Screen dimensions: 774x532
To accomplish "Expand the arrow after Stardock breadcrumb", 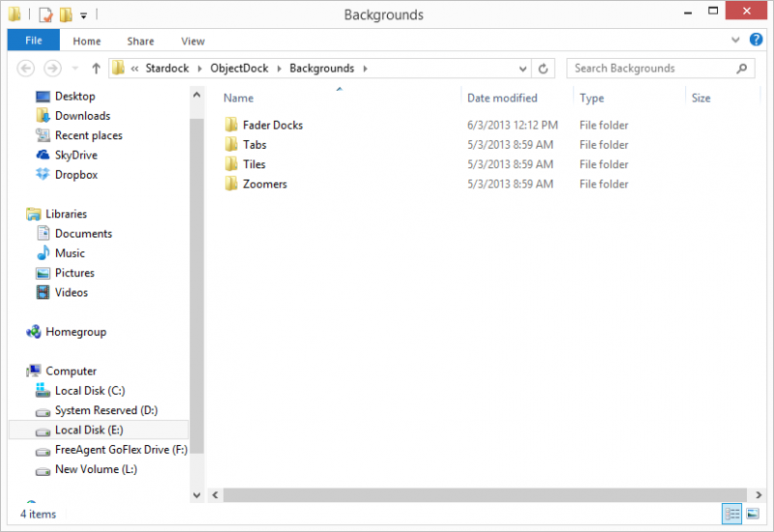I will tap(200, 69).
